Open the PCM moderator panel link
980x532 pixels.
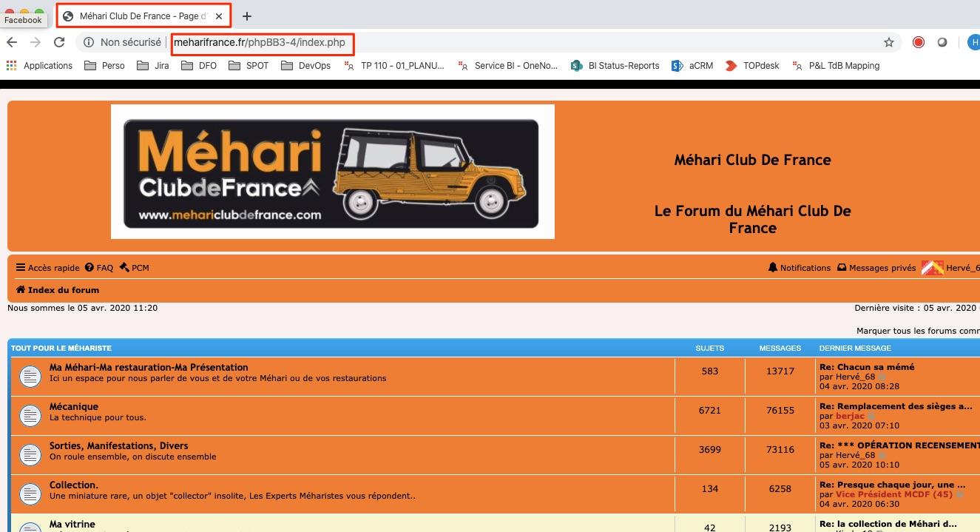135,268
